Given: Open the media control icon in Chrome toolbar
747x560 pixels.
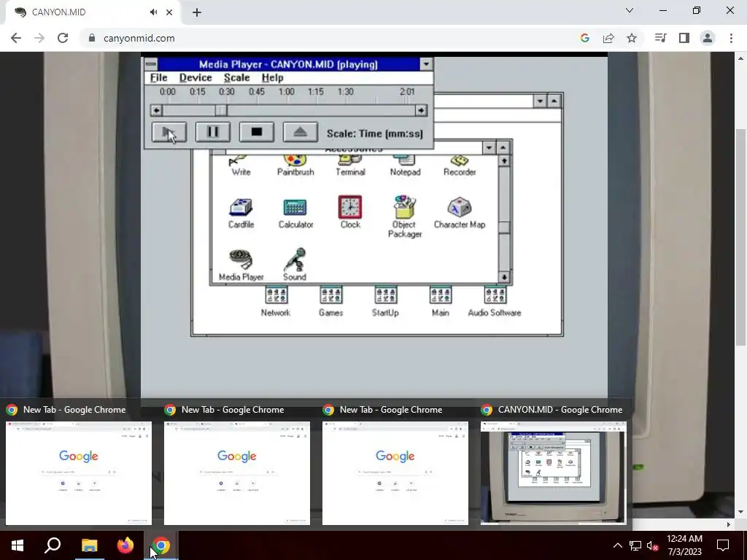Looking at the screenshot, I should click(660, 38).
